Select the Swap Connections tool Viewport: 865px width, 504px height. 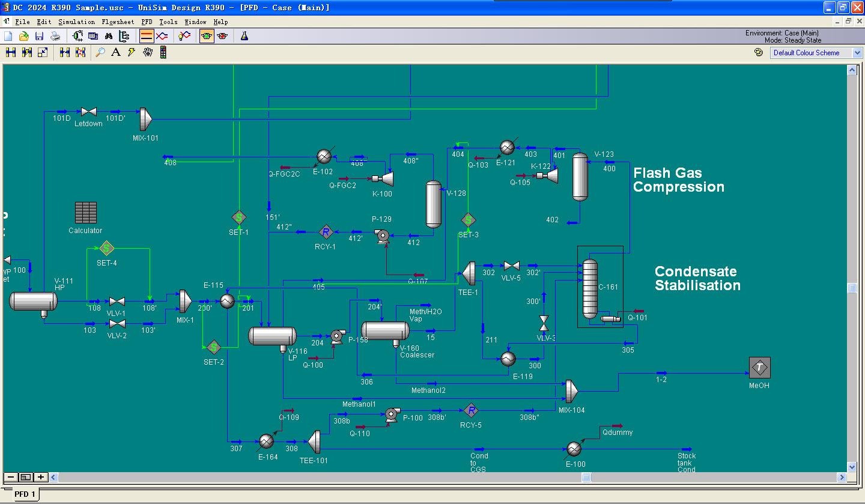coord(80,53)
